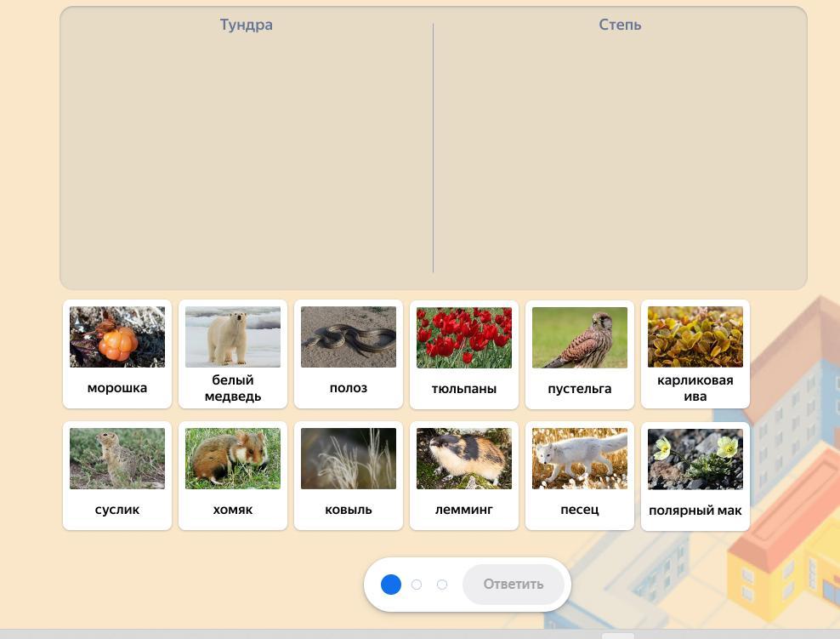
Task: Select the карликовая ива card
Action: coord(695,354)
